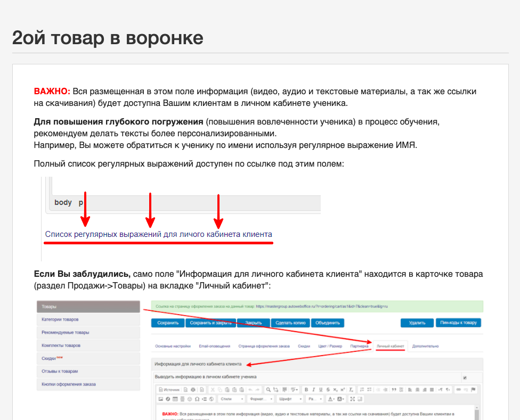Click the insert image icon
The image size is (520, 420).
pos(160,399)
